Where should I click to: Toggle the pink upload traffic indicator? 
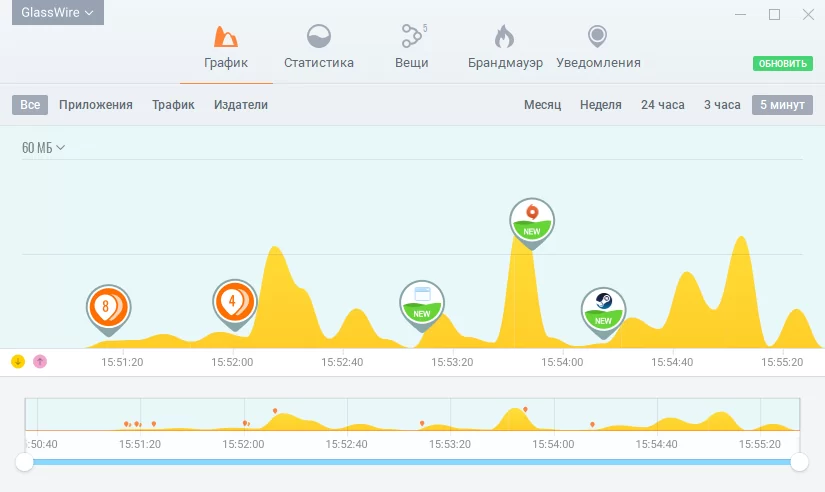[40, 362]
